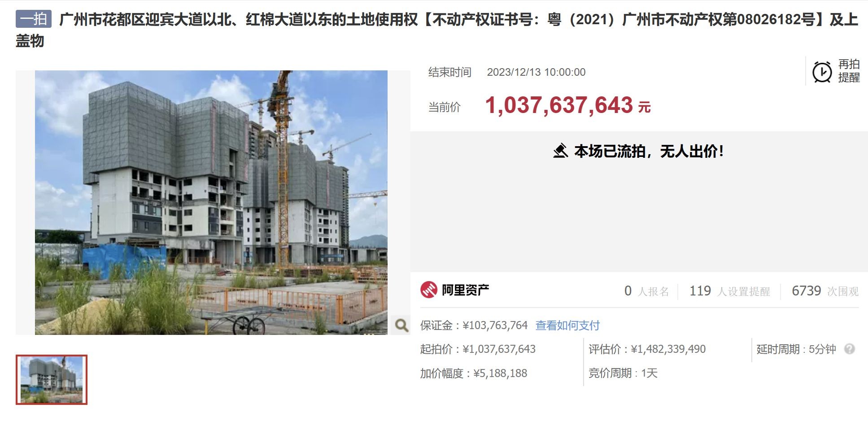Open the 查看如何支付 link
This screenshot has width=868, height=421.
coord(567,325)
